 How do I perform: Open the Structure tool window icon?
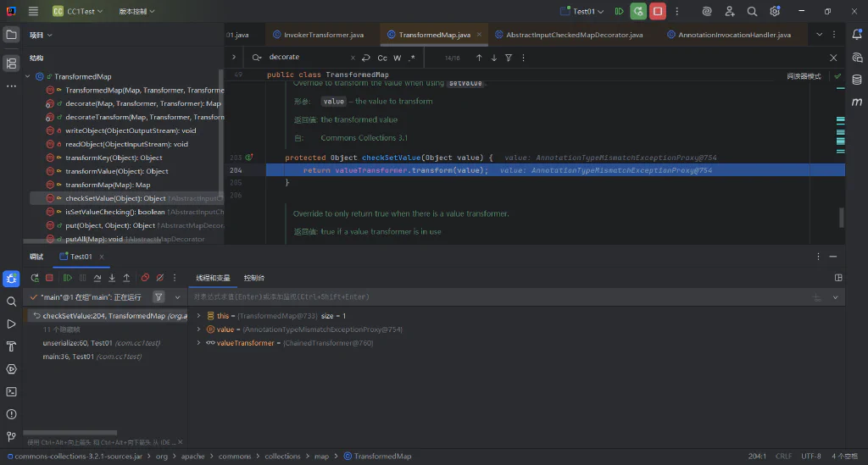tap(11, 64)
